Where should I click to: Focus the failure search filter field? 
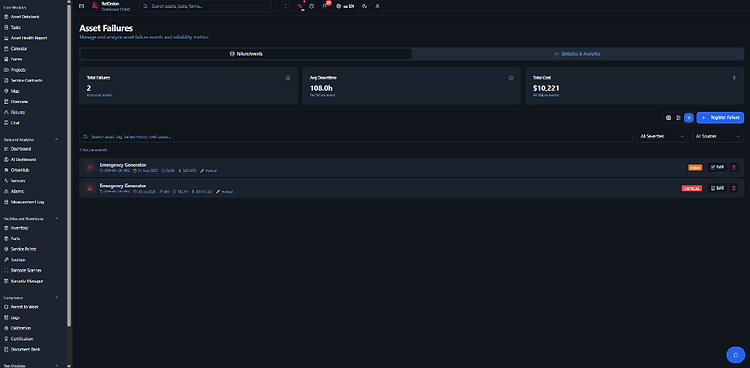(x=356, y=136)
